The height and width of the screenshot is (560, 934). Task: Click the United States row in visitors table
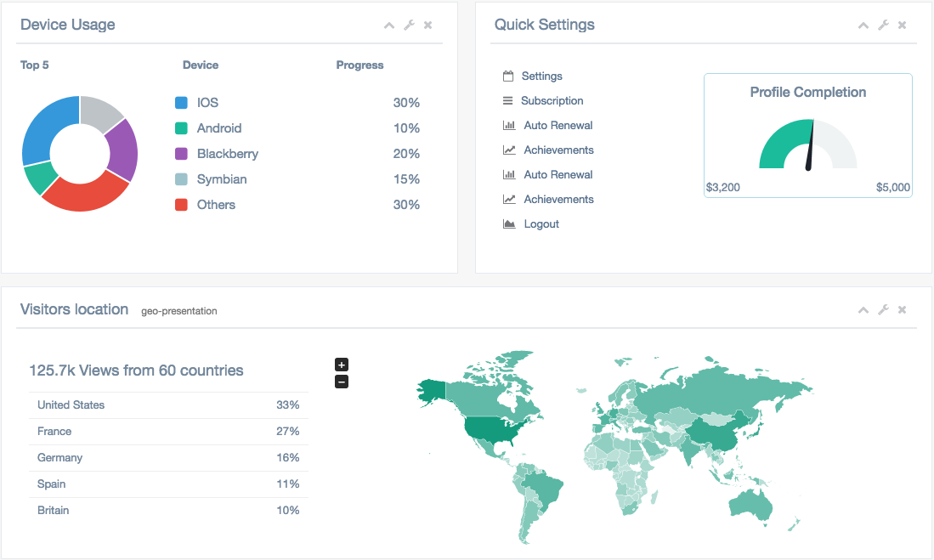click(x=168, y=405)
